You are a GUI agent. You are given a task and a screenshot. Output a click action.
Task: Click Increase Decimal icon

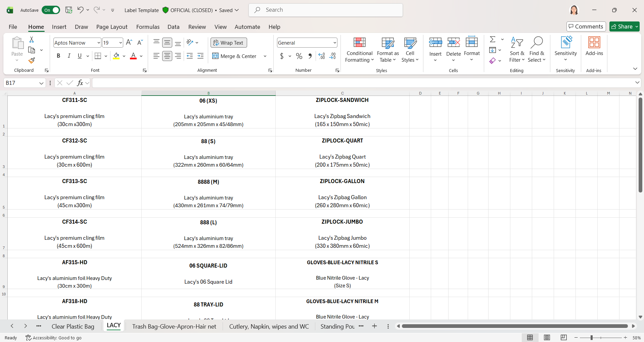[x=322, y=56]
